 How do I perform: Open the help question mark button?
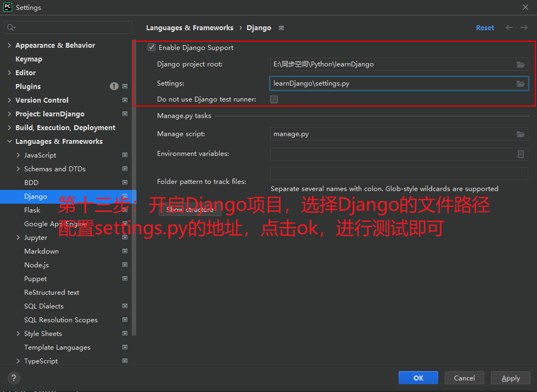pyautogui.click(x=14, y=378)
